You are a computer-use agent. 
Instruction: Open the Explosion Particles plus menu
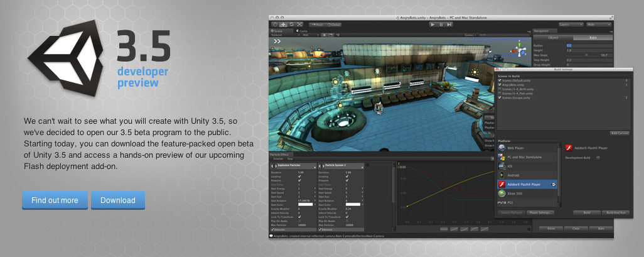(x=314, y=167)
